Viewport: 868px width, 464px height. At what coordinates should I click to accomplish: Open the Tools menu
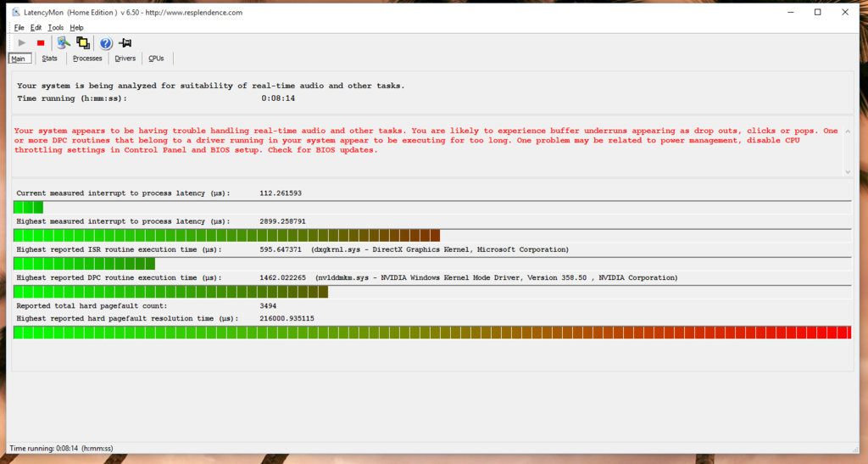tap(55, 28)
